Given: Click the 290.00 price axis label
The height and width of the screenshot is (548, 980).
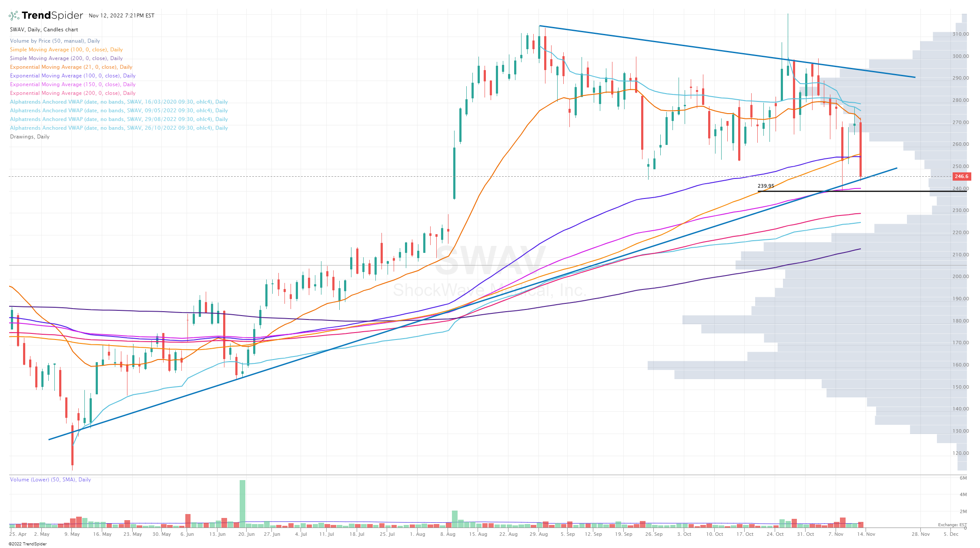Looking at the screenshot, I should [960, 78].
